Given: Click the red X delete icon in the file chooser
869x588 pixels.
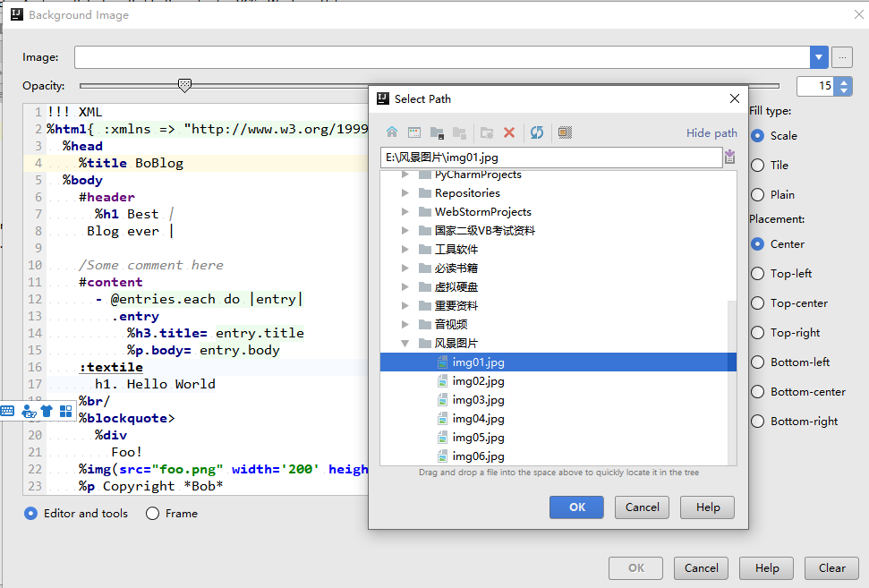Looking at the screenshot, I should click(509, 132).
